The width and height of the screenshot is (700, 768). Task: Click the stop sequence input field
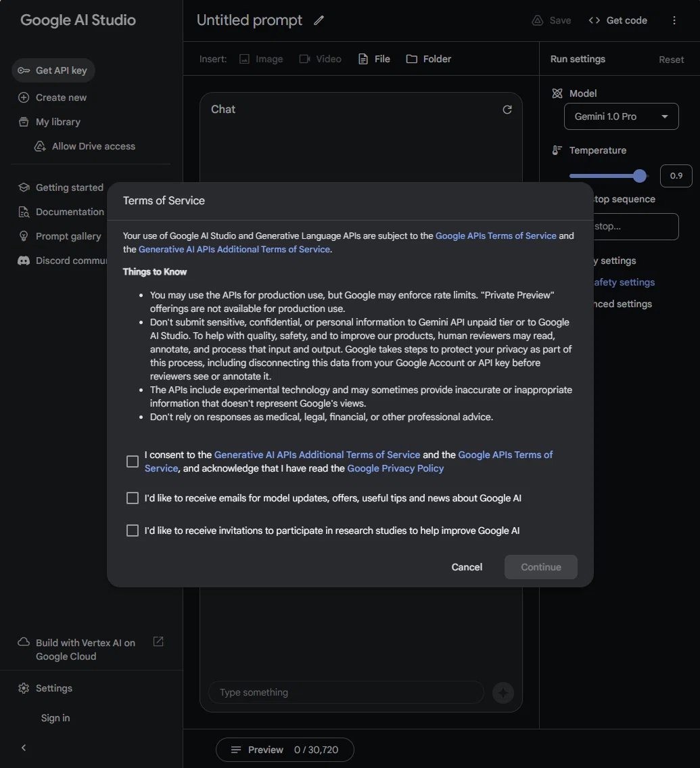635,226
